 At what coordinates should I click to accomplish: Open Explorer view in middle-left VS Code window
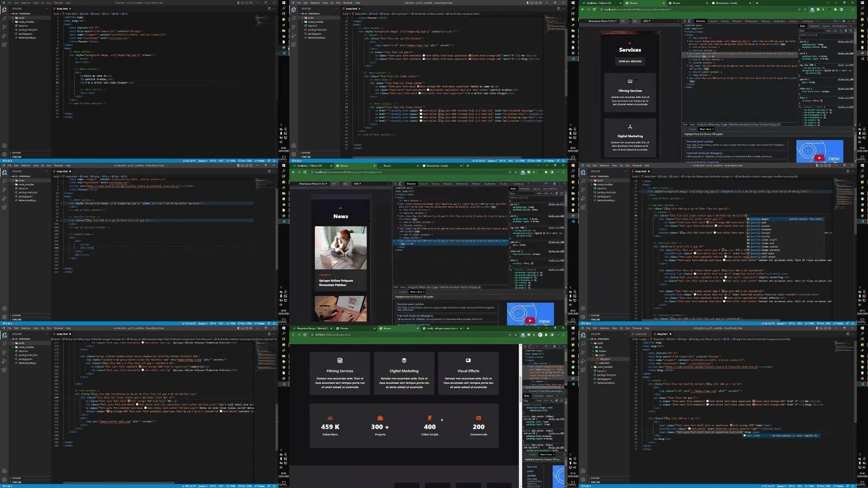click(4, 173)
